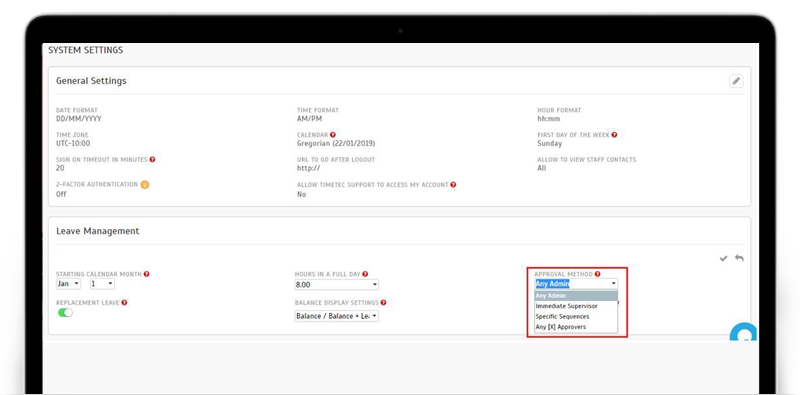Click the 2-Factor Authentication Off value
This screenshot has width=800, height=395.
(x=61, y=194)
